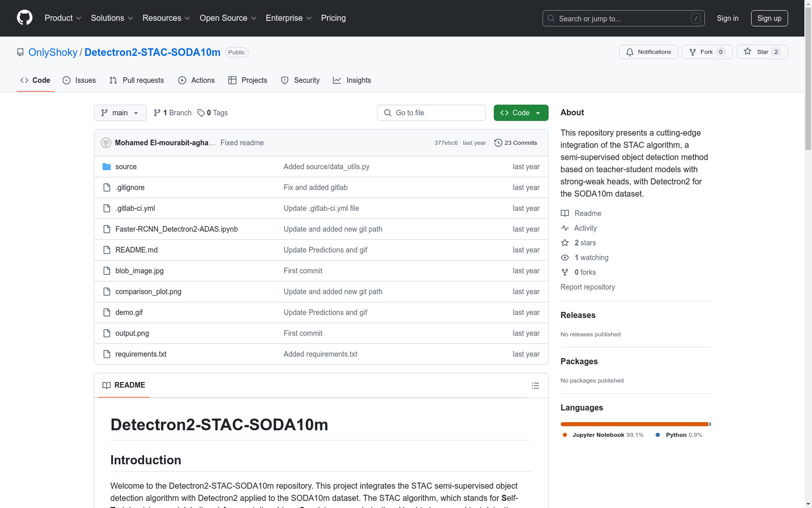
Task: Open the Security tab
Action: pos(300,80)
